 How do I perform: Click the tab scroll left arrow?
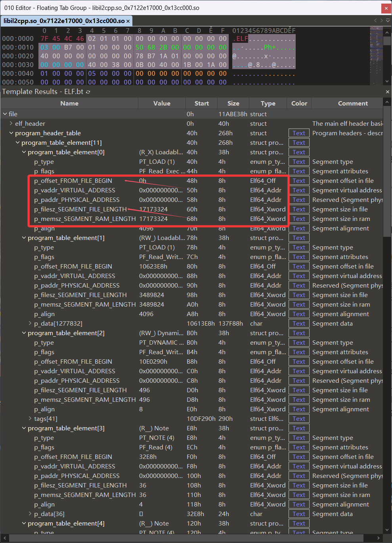coord(375,20)
